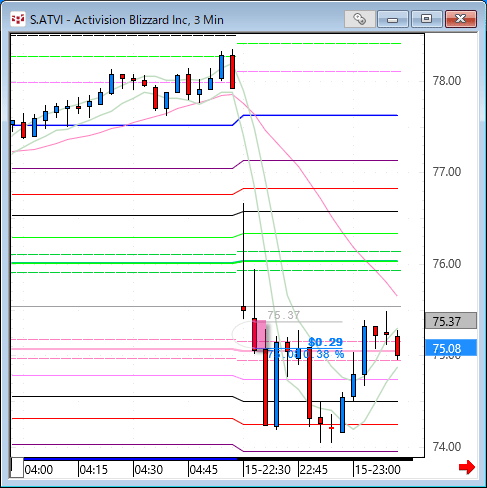Click the blue scroll bar above time axis
This screenshot has width=487, height=488.
131,459
